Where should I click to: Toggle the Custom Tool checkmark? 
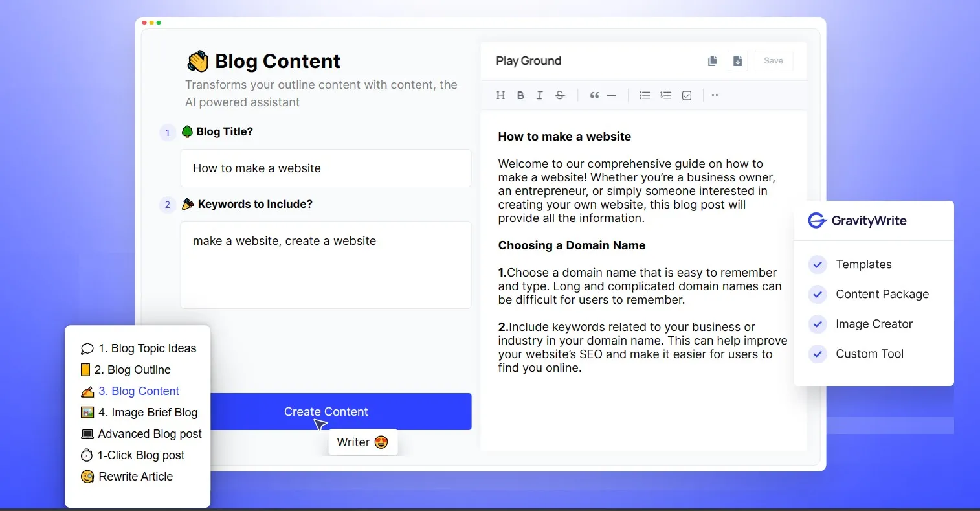click(817, 354)
